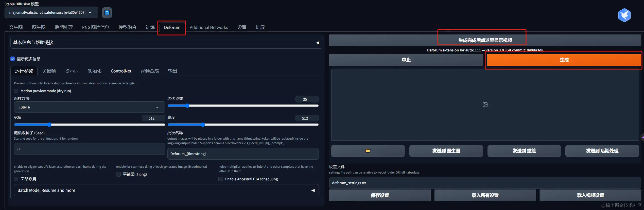Adjust the 迭代步数 slider

click(243, 106)
